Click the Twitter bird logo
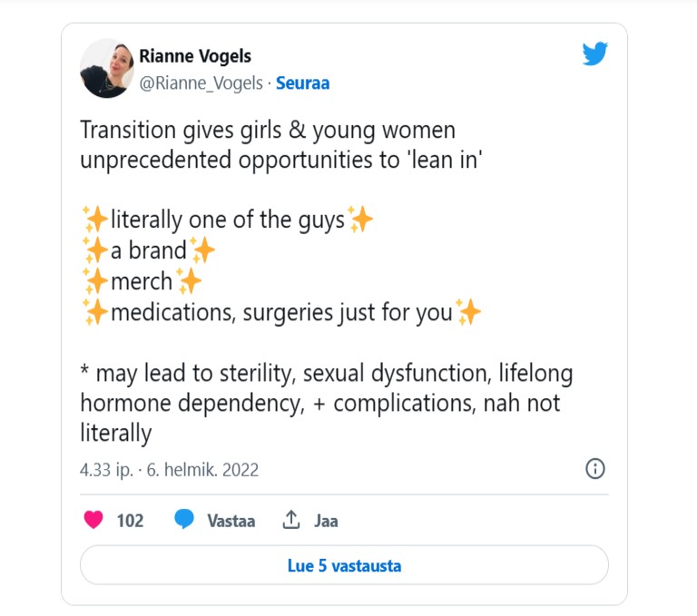Screen dimensions: 697x616 594,54
